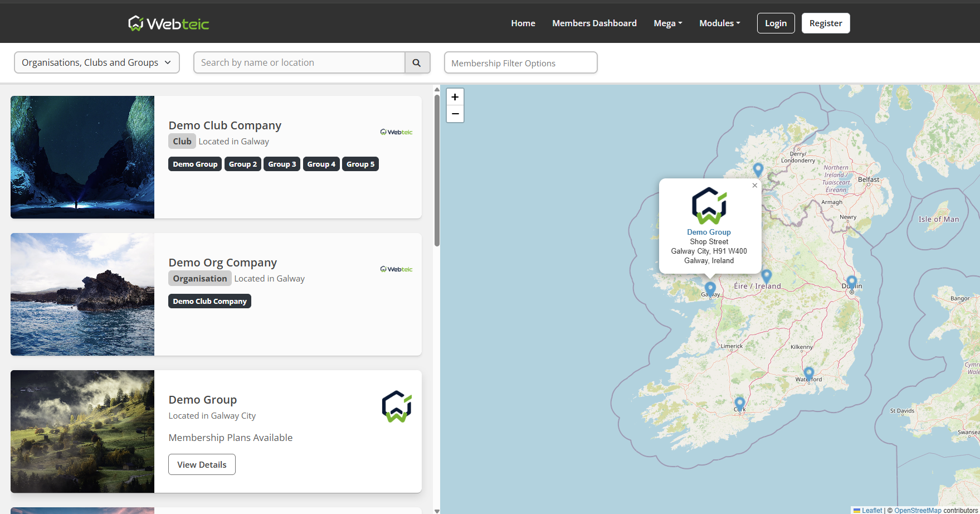Click the Demo Club Company tag badge
The width and height of the screenshot is (980, 514).
click(x=209, y=301)
